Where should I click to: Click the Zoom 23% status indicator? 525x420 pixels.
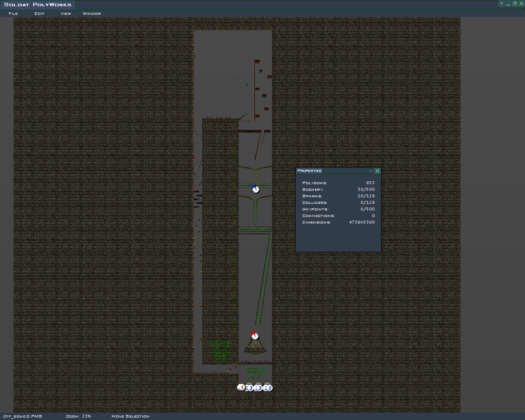pos(78,416)
